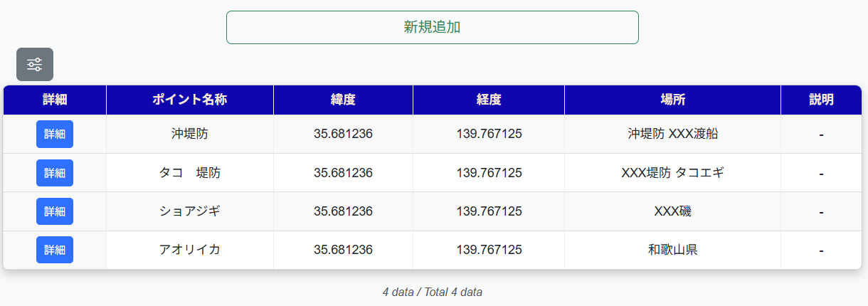Select the タコ 堤防 point name cell
The height and width of the screenshot is (306, 868).
(189, 173)
